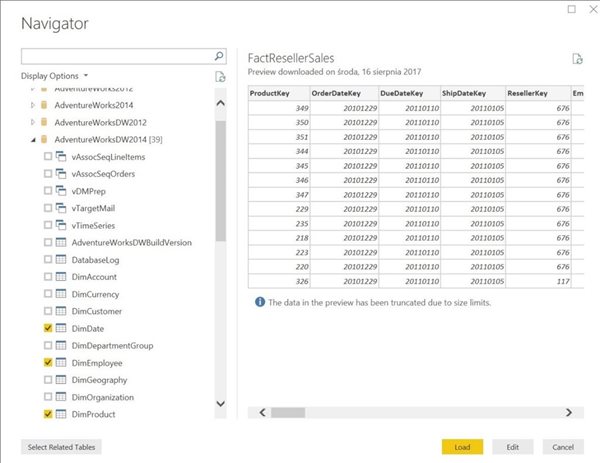Click the refresh preview icon near FactResellerSales
The height and width of the screenshot is (463, 600).
pyautogui.click(x=577, y=59)
